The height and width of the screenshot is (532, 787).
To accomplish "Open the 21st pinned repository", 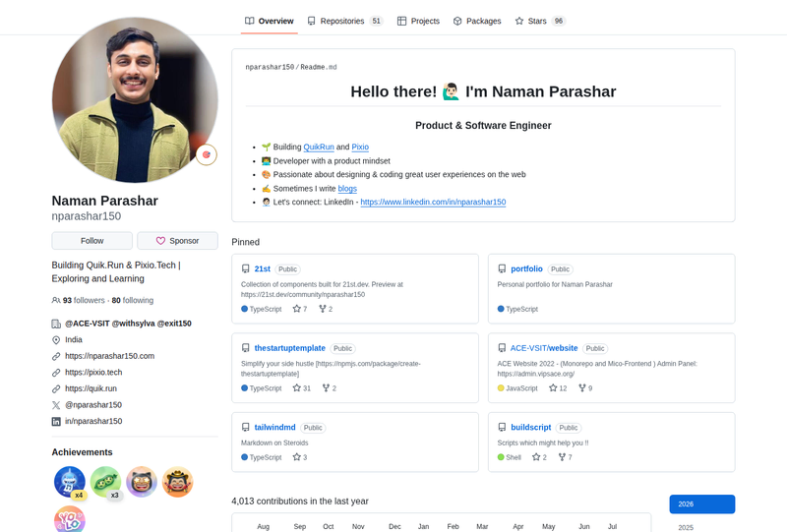I will tap(262, 269).
